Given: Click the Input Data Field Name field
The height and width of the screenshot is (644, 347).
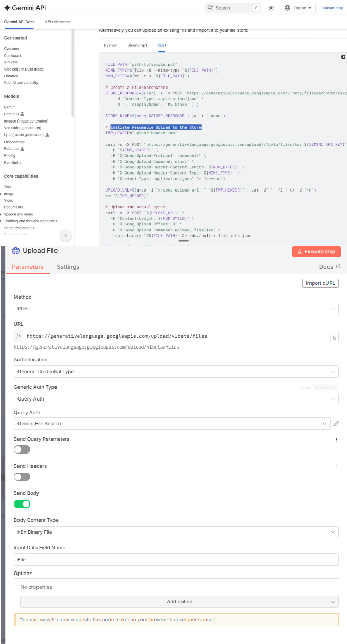Looking at the screenshot, I should tap(176, 559).
